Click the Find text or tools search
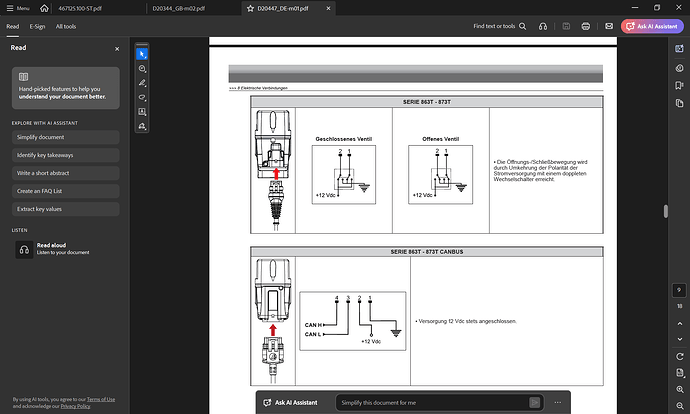This screenshot has height=414, width=690. (x=499, y=26)
